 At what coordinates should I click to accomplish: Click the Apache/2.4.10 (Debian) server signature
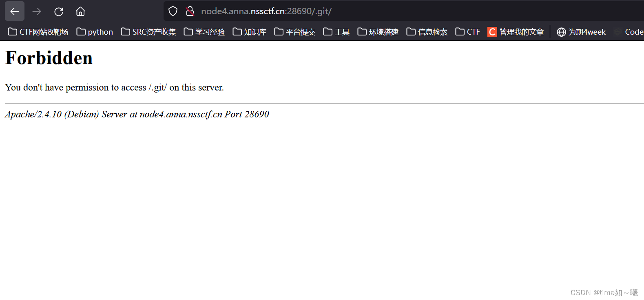[x=137, y=114]
